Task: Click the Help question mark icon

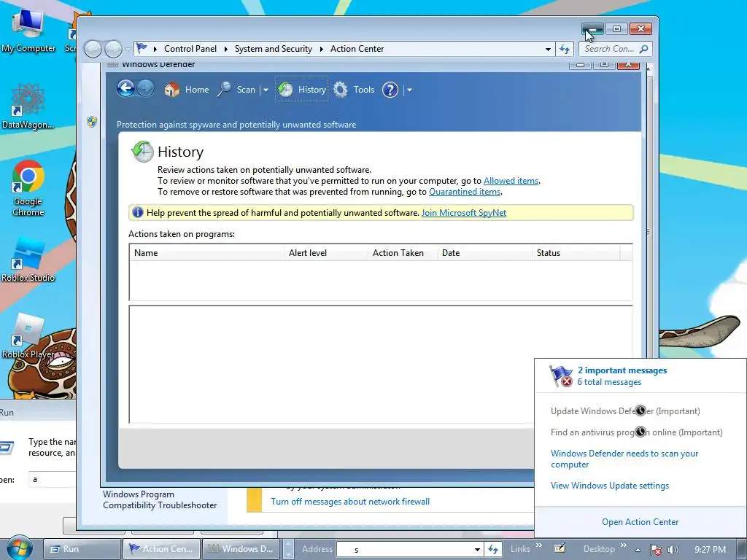Action: [x=390, y=90]
